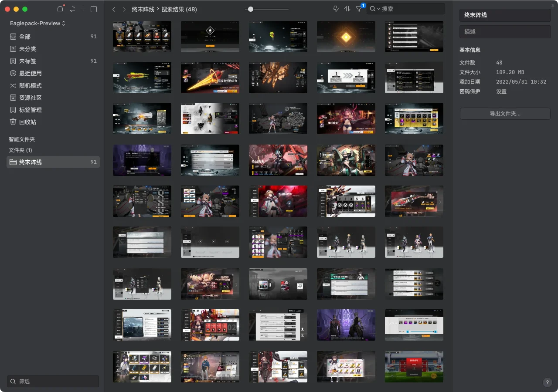Image resolution: width=558 pixels, height=392 pixels.
Task: Go back with the left arrow
Action: coord(114,9)
